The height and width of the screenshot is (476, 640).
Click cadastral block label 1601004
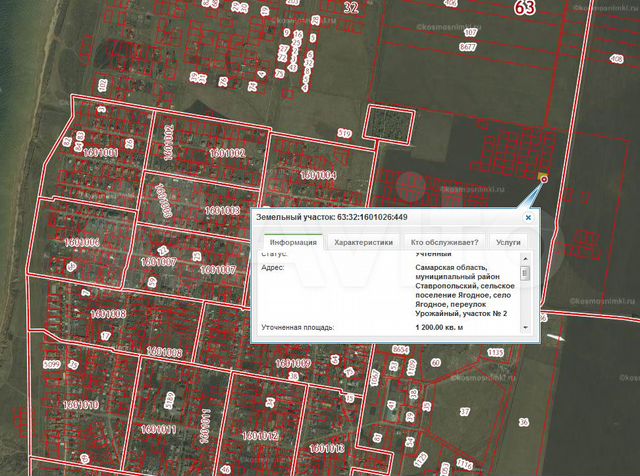pyautogui.click(x=318, y=175)
